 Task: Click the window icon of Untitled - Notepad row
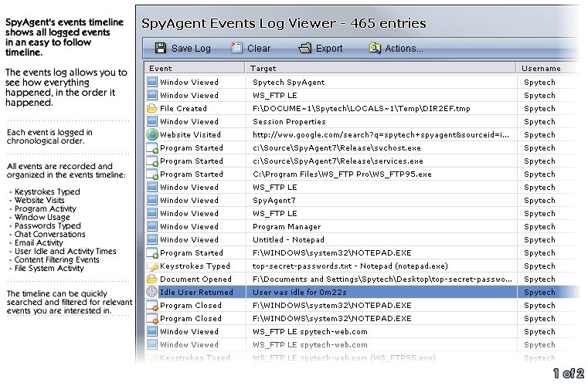(152, 239)
